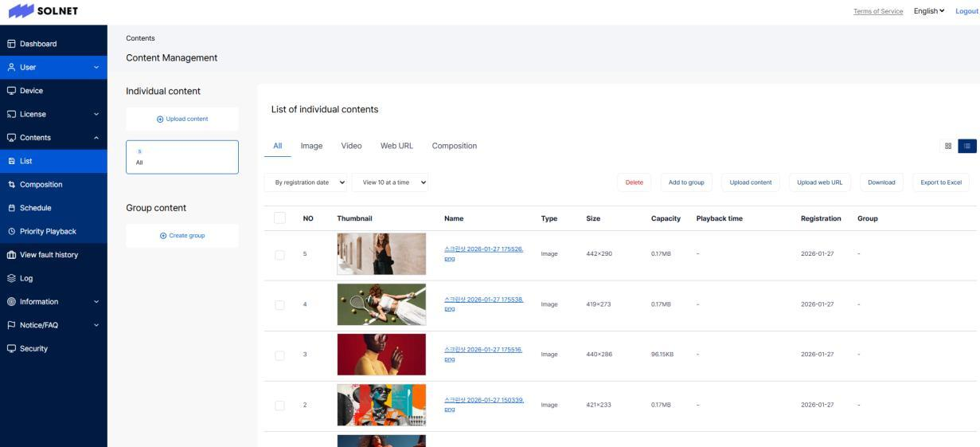Expand the User menu chevron
This screenshot has width=980, height=447.
[96, 68]
